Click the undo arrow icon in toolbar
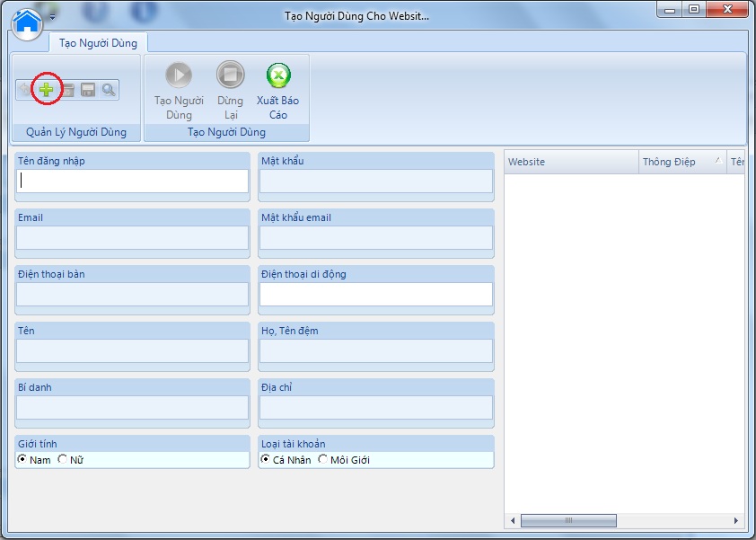The height and width of the screenshot is (540, 756). pyautogui.click(x=25, y=89)
